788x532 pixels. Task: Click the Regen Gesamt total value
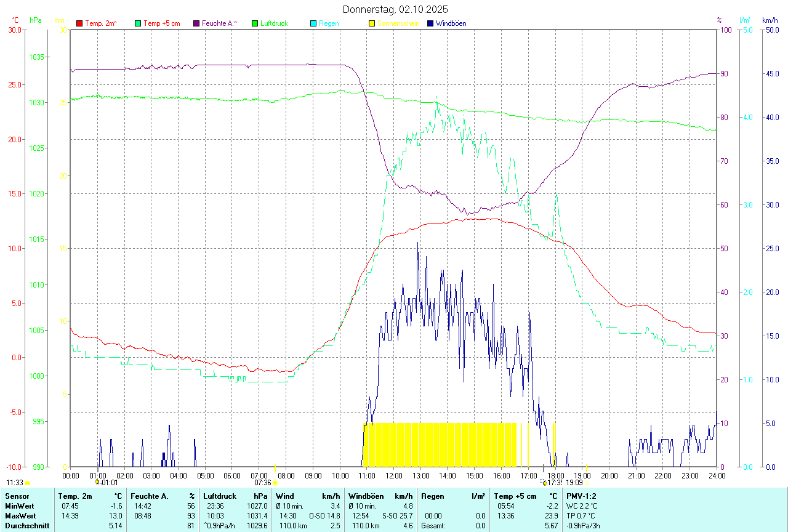click(480, 526)
